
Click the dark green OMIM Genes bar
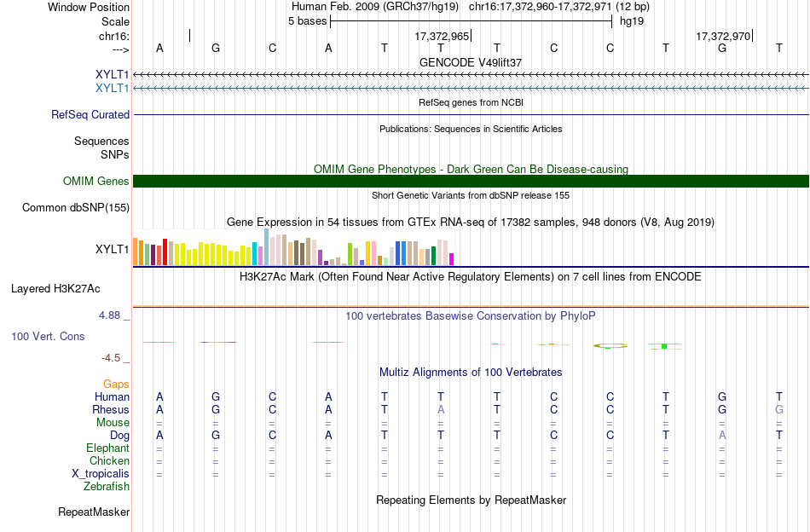[x=471, y=181]
